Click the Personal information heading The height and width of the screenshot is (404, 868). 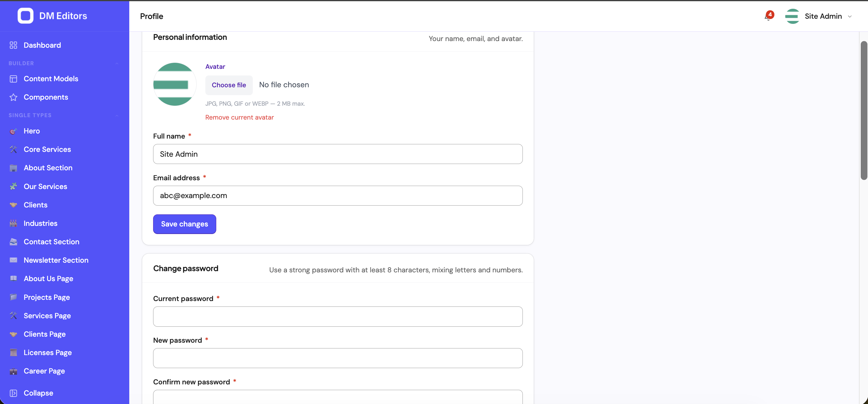coord(190,37)
